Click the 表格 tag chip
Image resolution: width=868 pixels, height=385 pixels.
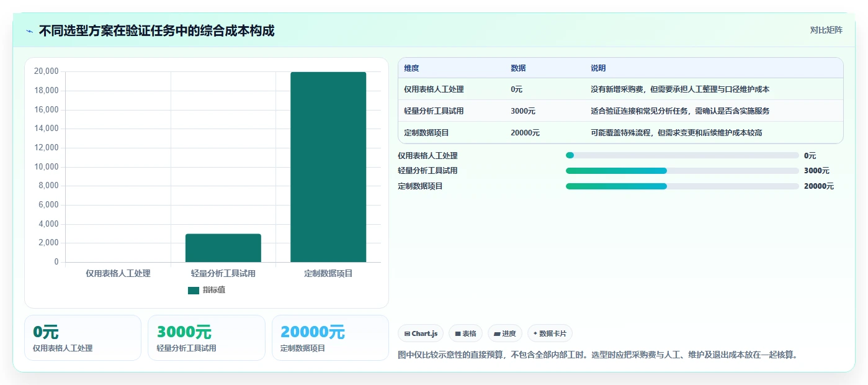click(465, 333)
